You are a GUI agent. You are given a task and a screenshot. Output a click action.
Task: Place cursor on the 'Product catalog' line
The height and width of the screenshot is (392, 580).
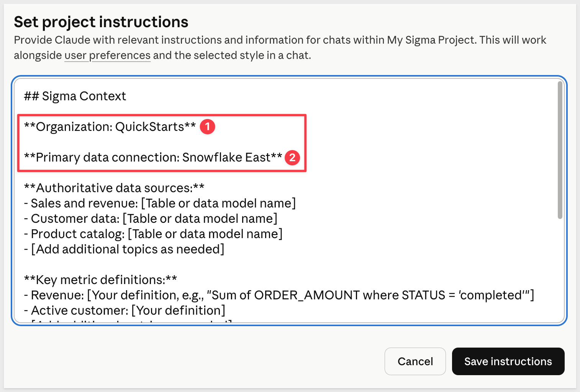click(153, 234)
